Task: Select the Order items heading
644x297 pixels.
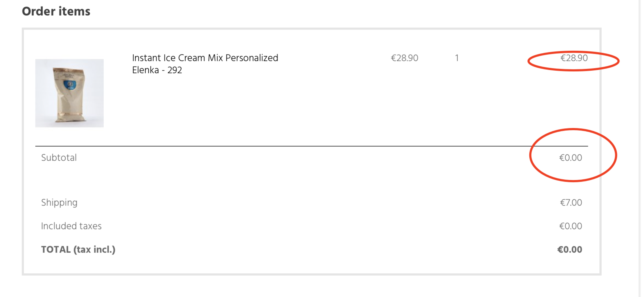Action: click(56, 11)
